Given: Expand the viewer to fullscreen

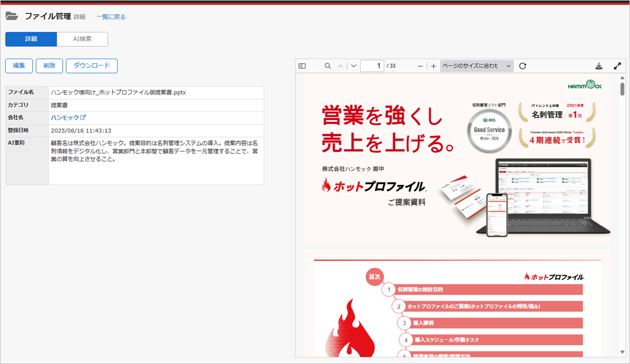Looking at the screenshot, I should [x=617, y=66].
